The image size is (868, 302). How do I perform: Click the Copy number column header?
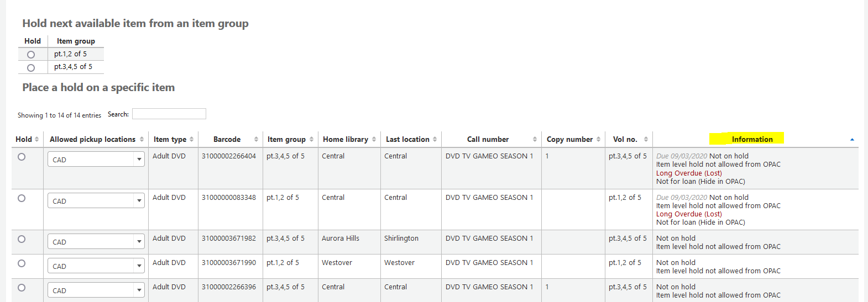coord(569,139)
